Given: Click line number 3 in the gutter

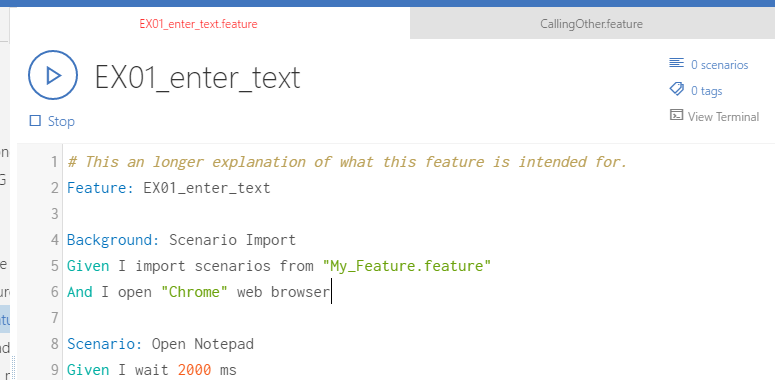Looking at the screenshot, I should pos(54,214).
